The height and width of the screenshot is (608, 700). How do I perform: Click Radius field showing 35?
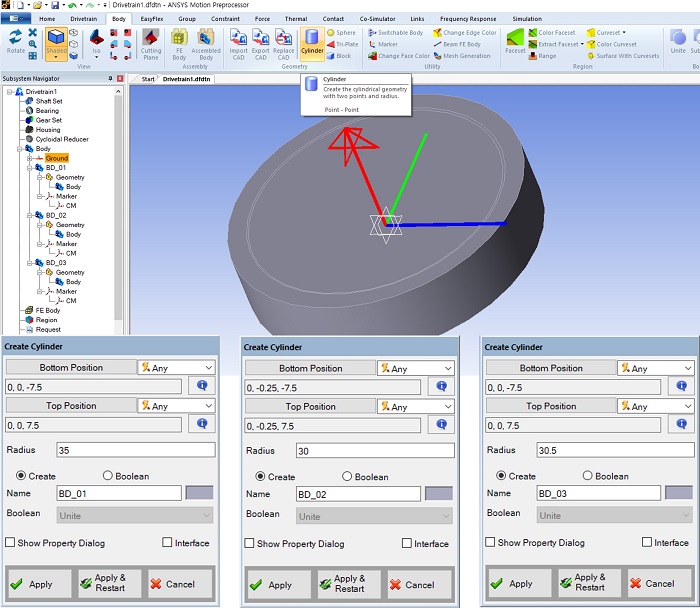(136, 450)
